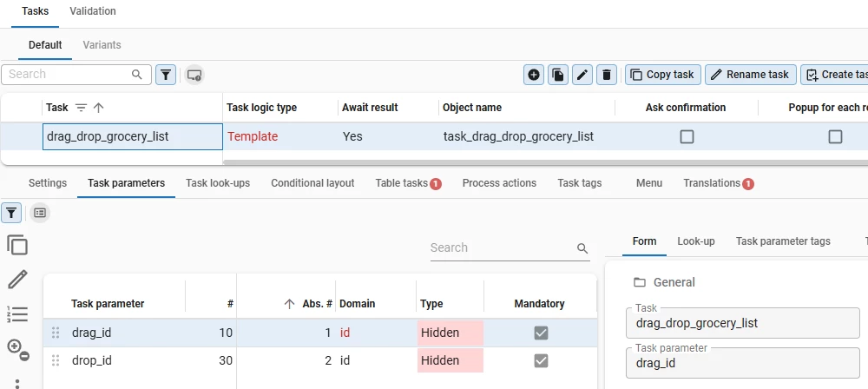Toggle Mandatory checkbox for drop_id
Image resolution: width=868 pixels, height=389 pixels.
pyautogui.click(x=541, y=360)
